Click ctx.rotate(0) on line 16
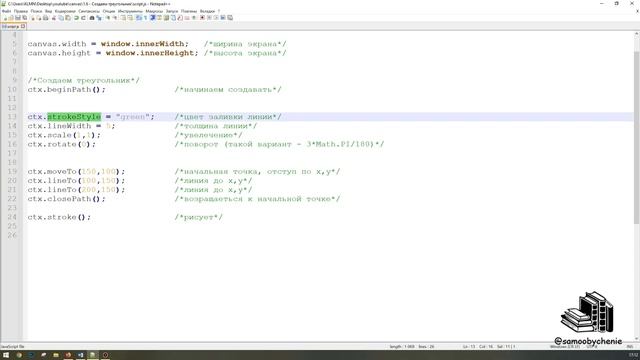This screenshot has width=640, height=360. coord(61,144)
